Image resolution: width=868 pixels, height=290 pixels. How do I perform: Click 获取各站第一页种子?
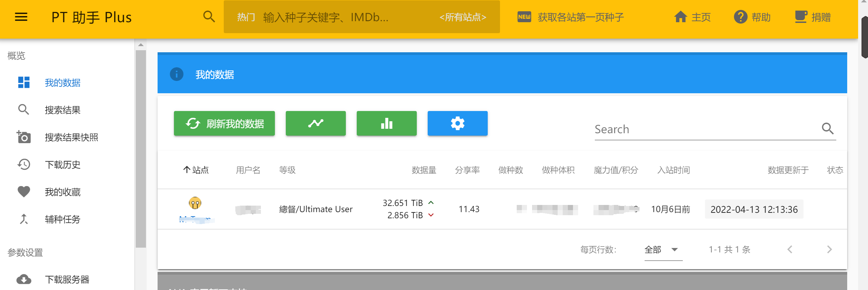click(x=581, y=17)
